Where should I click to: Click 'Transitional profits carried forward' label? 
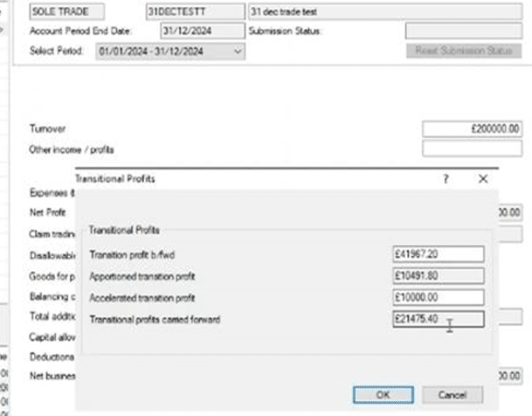[155, 319]
